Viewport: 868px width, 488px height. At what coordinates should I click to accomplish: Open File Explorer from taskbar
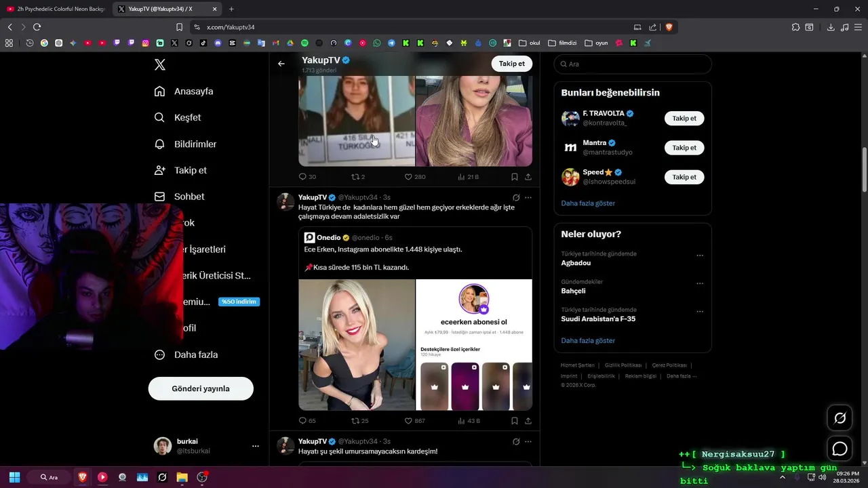182,477
